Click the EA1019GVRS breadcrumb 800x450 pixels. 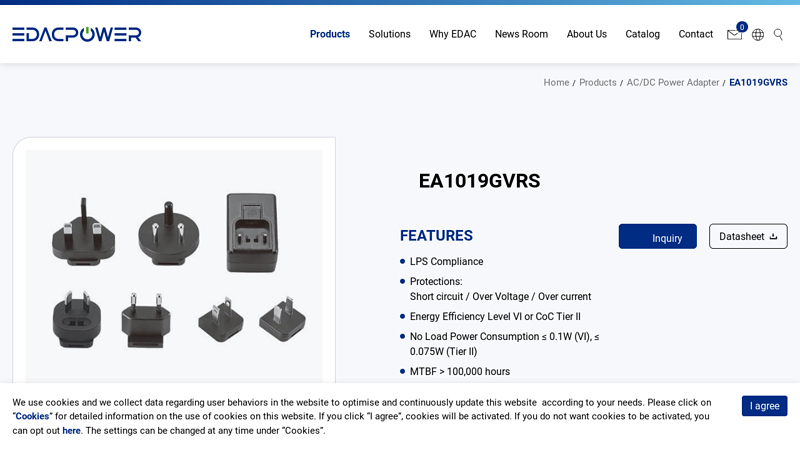click(x=758, y=83)
